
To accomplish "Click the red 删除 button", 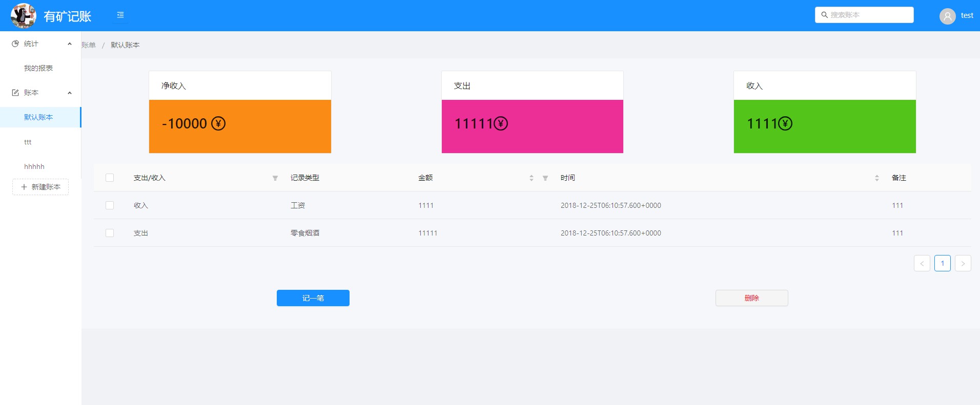I will click(752, 298).
